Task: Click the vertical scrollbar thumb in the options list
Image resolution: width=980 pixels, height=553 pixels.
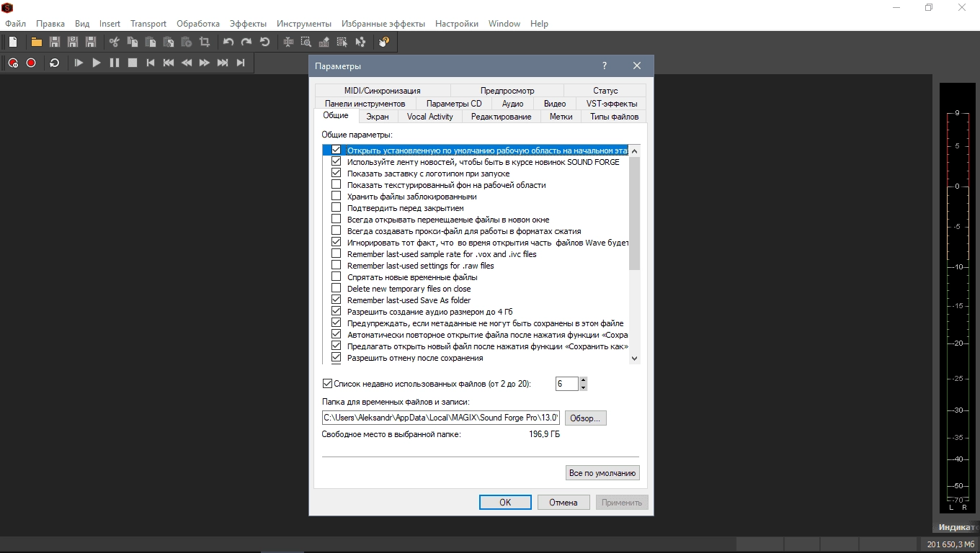Action: click(634, 214)
